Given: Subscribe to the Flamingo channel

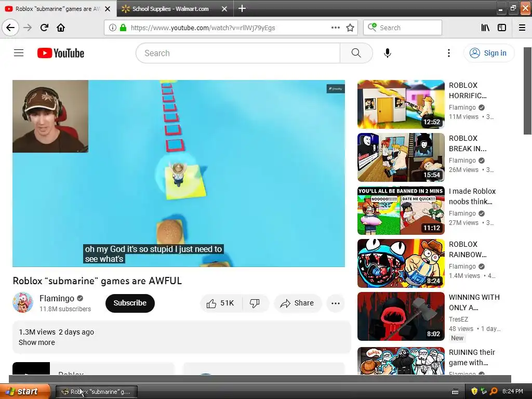Looking at the screenshot, I should pos(130,303).
